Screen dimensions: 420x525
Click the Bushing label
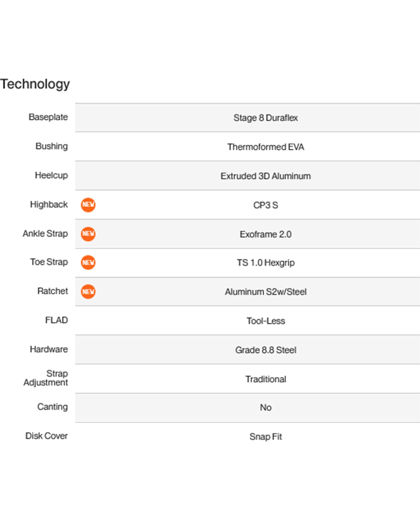pyautogui.click(x=52, y=146)
